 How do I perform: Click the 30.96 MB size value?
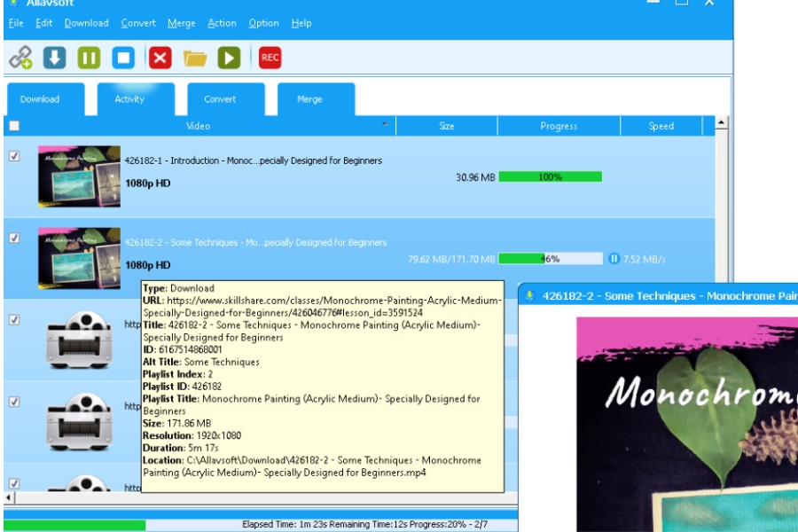coord(475,177)
